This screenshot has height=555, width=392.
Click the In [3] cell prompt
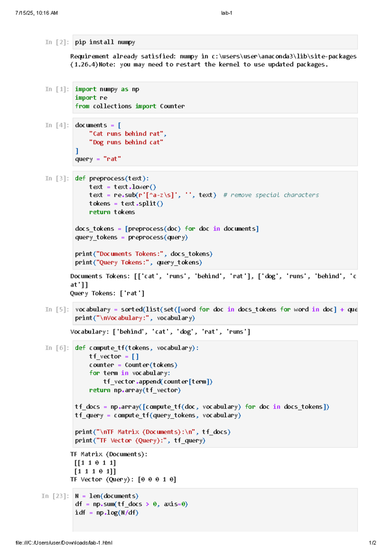57,178
